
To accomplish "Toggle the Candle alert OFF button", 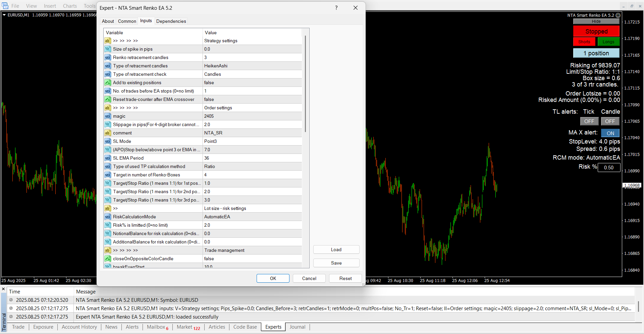I will pyautogui.click(x=610, y=121).
